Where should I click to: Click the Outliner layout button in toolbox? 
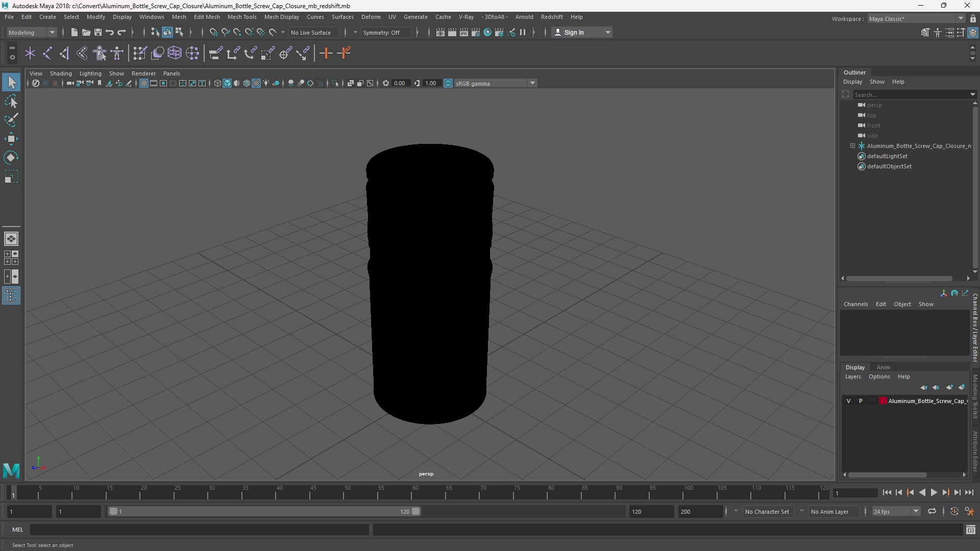coord(11,296)
